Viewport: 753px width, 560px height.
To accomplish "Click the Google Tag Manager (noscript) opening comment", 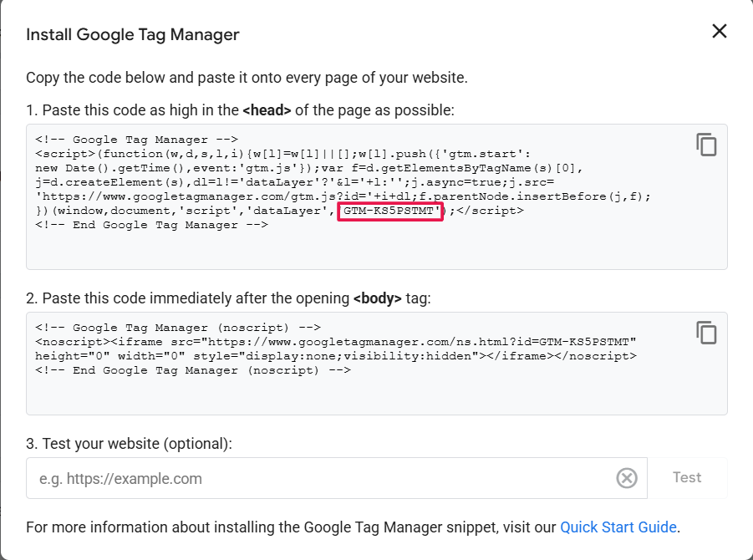I will (x=178, y=328).
